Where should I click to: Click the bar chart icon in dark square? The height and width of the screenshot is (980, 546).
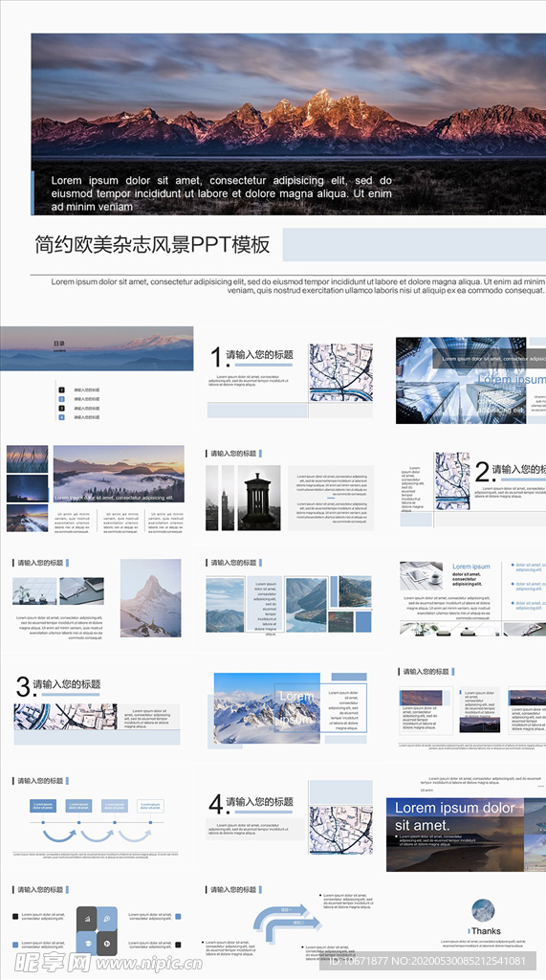(86, 919)
